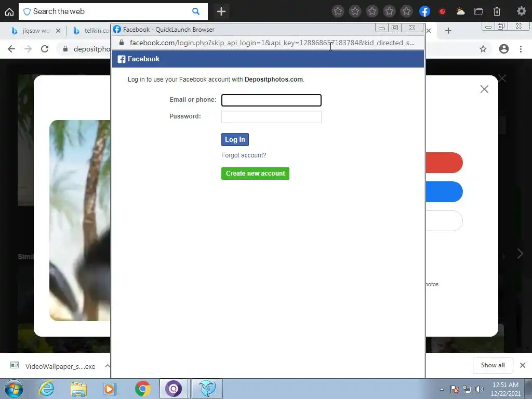Viewport: 532px width, 399px height.
Task: Focus the Password field
Action: (x=271, y=117)
